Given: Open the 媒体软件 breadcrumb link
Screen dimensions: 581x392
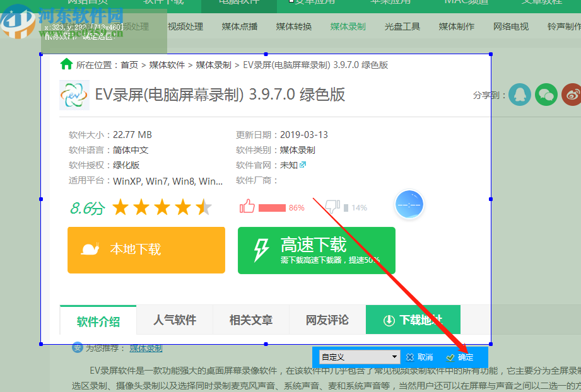Looking at the screenshot, I should tap(167, 64).
